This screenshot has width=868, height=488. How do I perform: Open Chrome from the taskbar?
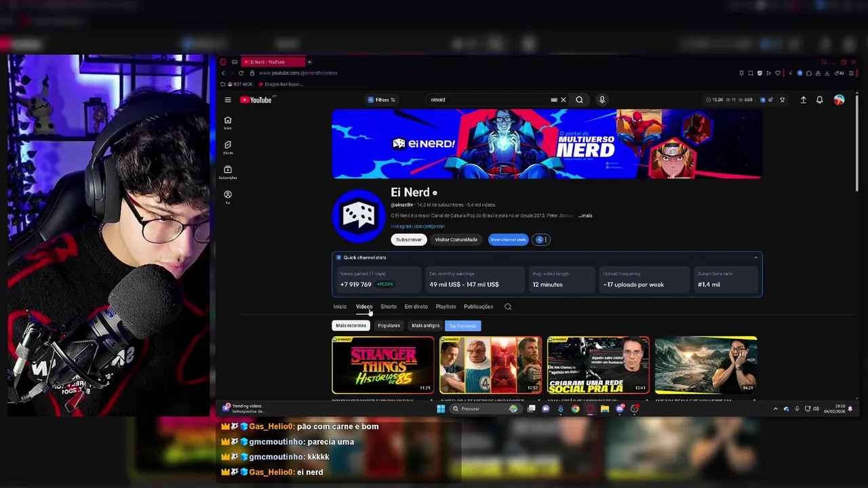[x=575, y=409]
